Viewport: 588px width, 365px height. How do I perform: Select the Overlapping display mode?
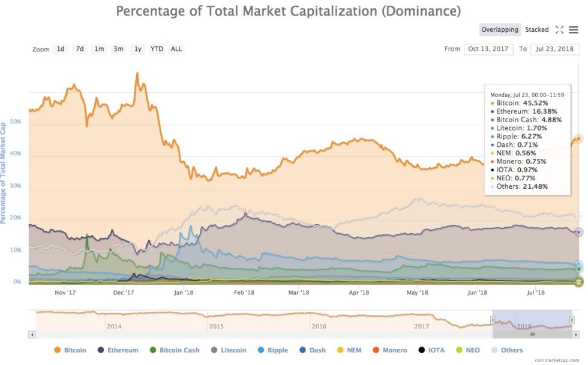[x=500, y=29]
